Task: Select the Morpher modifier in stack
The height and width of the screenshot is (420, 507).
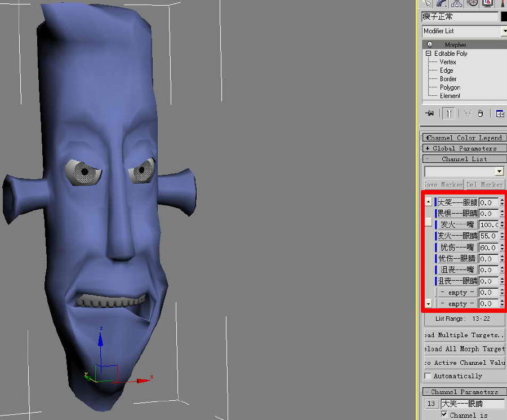Action: point(455,45)
